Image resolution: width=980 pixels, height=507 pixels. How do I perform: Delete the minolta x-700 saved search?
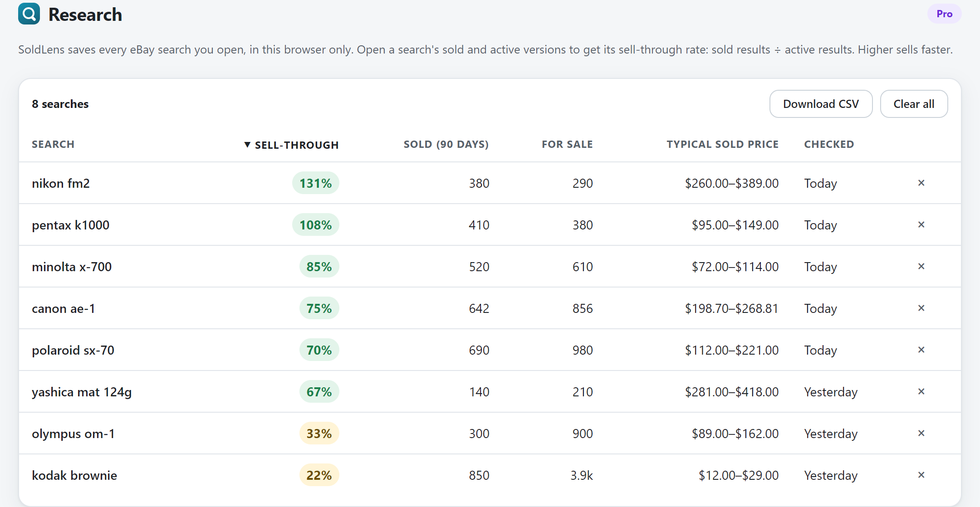(x=921, y=266)
